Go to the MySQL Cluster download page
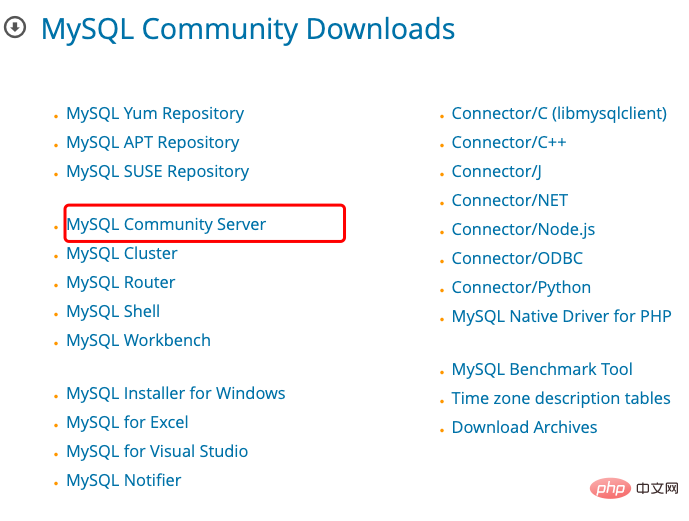Screen dimensions: 689x521 [x=122, y=253]
